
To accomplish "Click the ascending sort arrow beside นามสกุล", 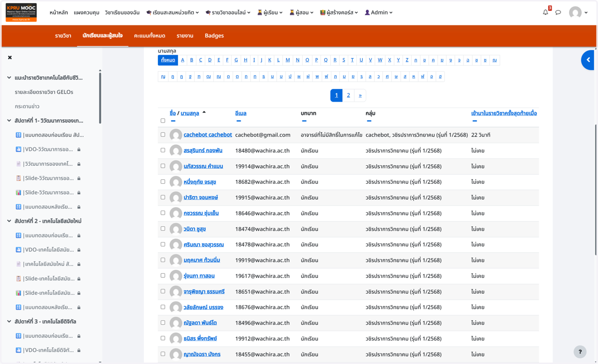I will click(x=204, y=113).
